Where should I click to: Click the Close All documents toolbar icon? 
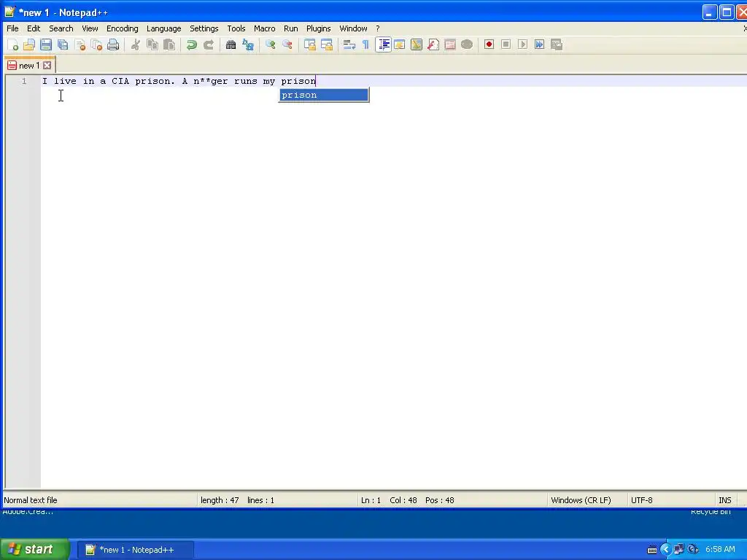pos(97,44)
